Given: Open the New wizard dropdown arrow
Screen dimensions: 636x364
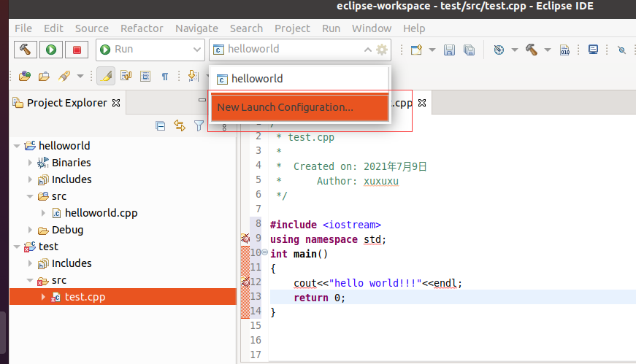Looking at the screenshot, I should click(x=432, y=50).
